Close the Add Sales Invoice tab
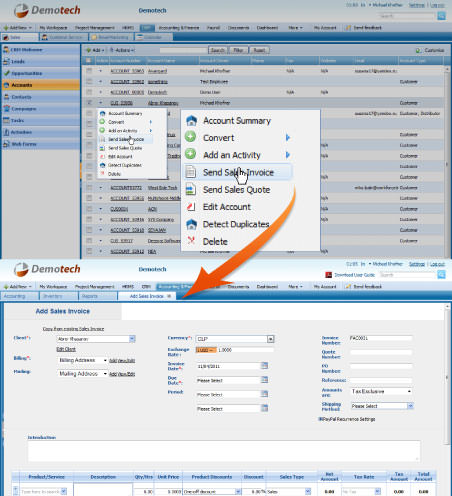This screenshot has height=496, width=452. pos(169,296)
